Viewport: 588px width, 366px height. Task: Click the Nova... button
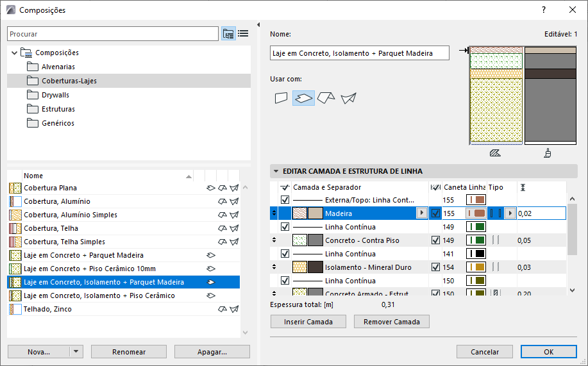(38, 352)
